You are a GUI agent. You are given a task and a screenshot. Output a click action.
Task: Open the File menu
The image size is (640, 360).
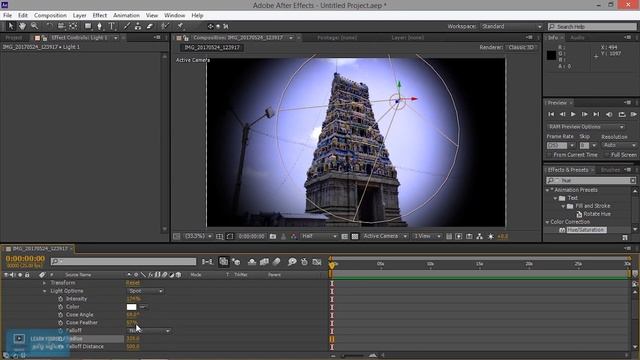[x=7, y=16]
